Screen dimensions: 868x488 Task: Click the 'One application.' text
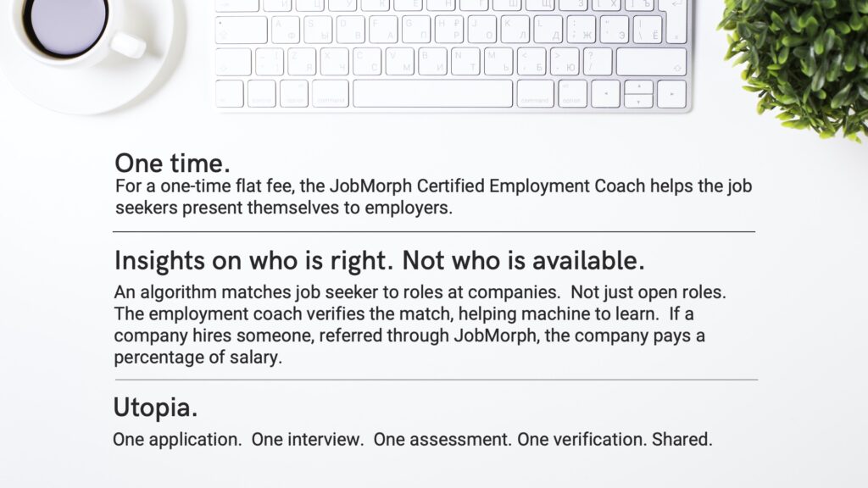pos(177,440)
